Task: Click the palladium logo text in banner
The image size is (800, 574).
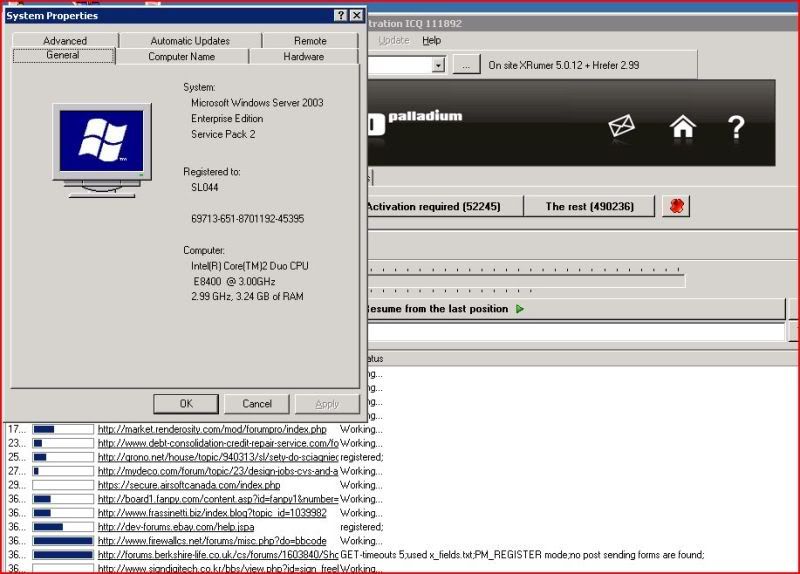Action: point(425,116)
